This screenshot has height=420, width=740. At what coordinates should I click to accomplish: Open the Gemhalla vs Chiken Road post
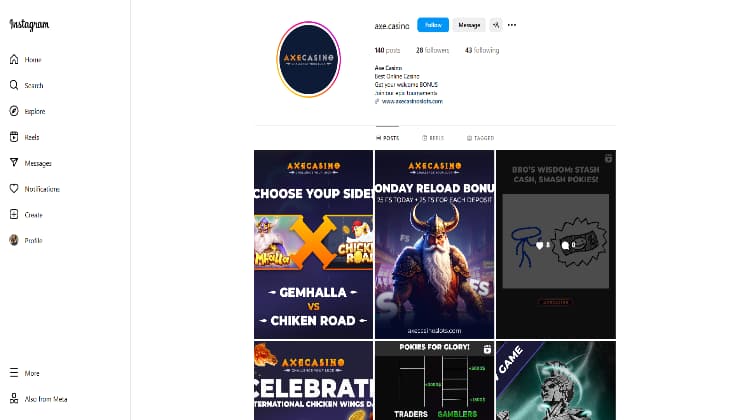[x=313, y=244]
